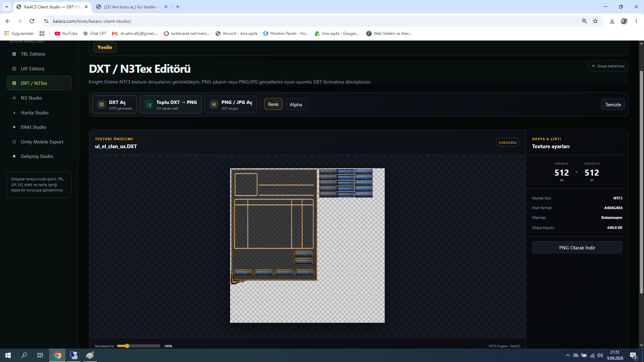644x362 pixels.
Task: Open N3 Studio from the sidebar
Action: tap(39, 98)
